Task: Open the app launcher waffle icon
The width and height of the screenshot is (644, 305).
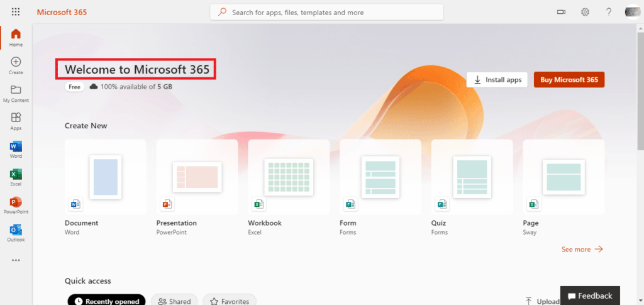Action: click(16, 12)
